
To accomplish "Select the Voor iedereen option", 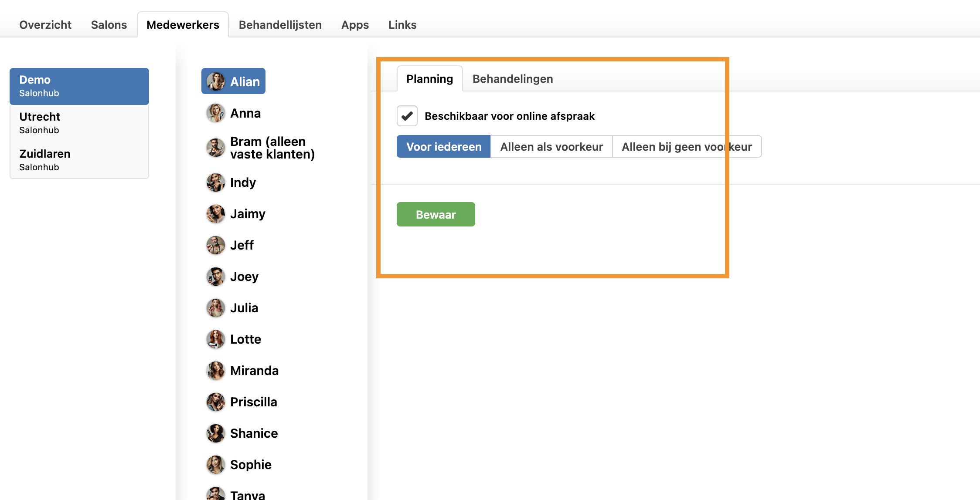I will [444, 147].
